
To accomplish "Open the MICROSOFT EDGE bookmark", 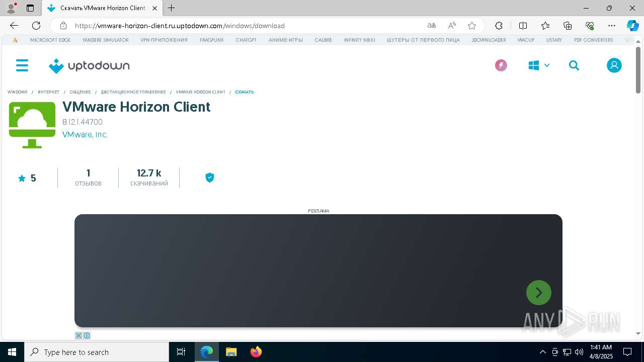I will point(50,40).
